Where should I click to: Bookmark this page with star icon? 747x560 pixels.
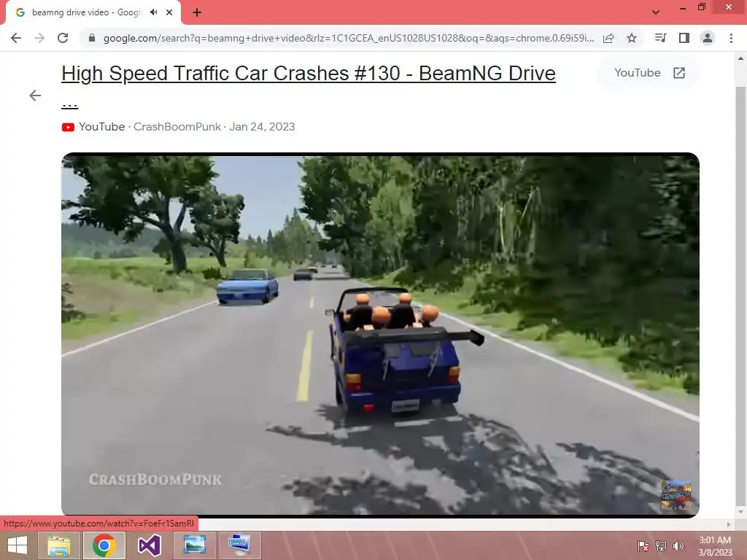click(x=632, y=38)
